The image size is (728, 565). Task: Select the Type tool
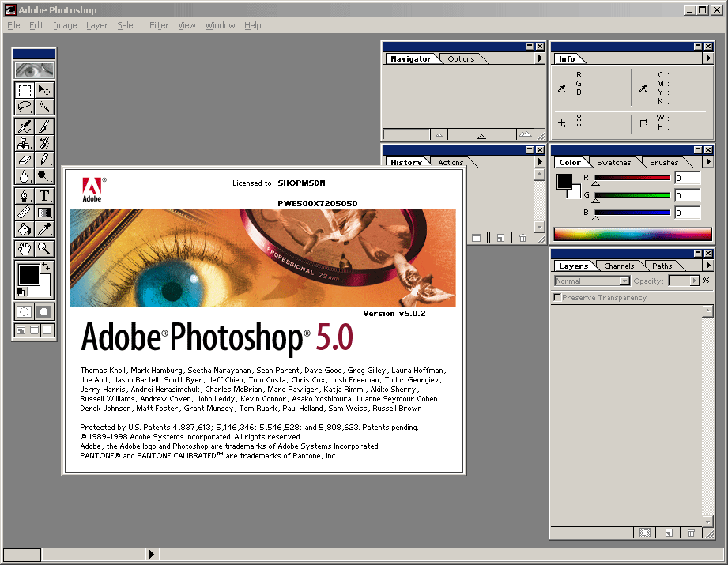(x=44, y=196)
